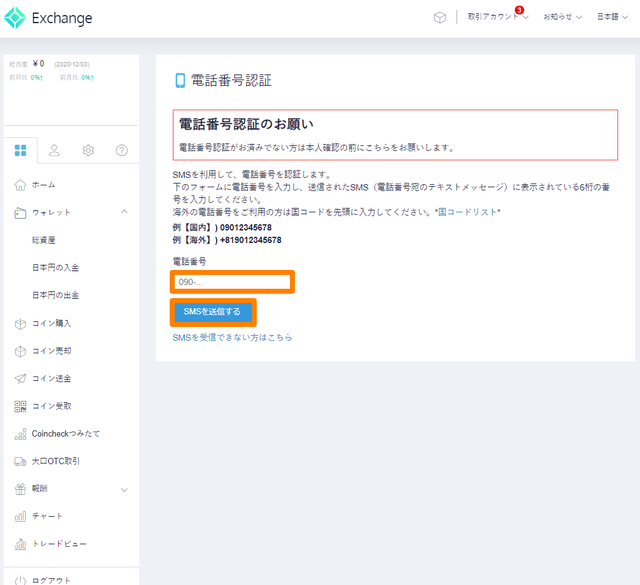Open Coincheckつみたて
This screenshot has height=585, width=640.
tap(66, 434)
